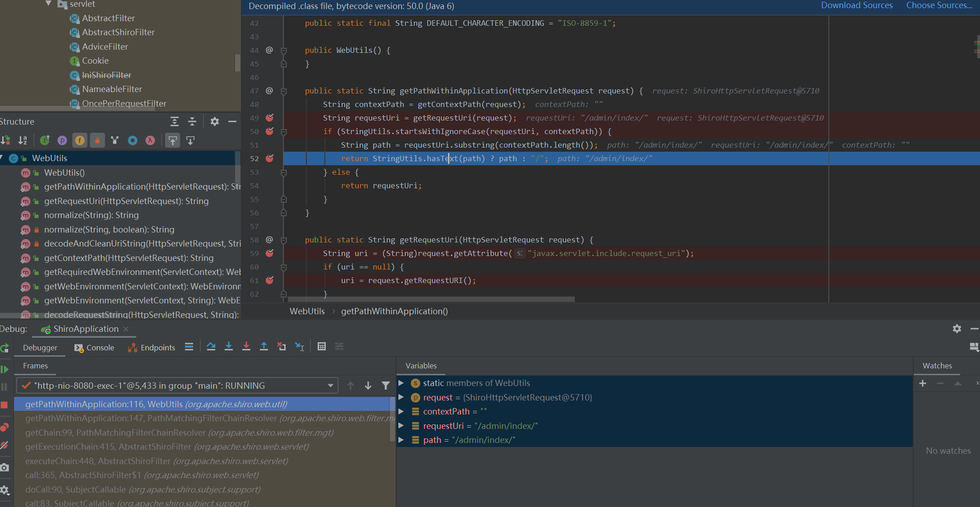
Task: Click the Step Over icon in debugger toolbar
Action: click(210, 348)
